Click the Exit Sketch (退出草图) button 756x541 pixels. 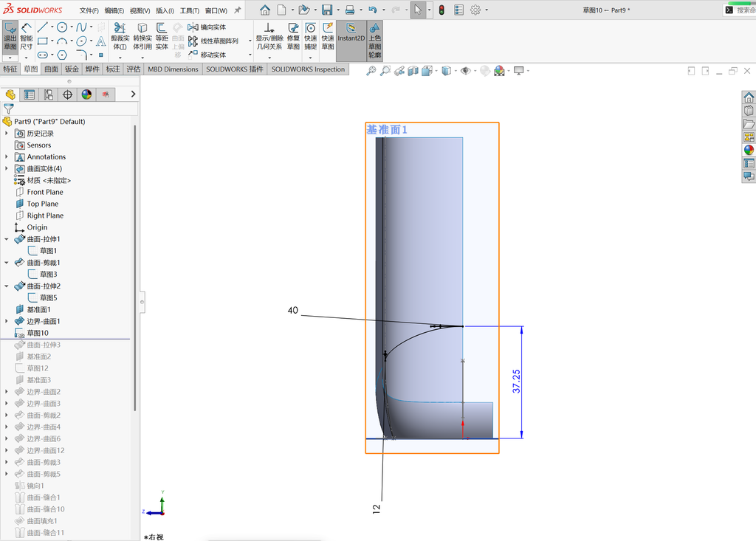click(10, 37)
